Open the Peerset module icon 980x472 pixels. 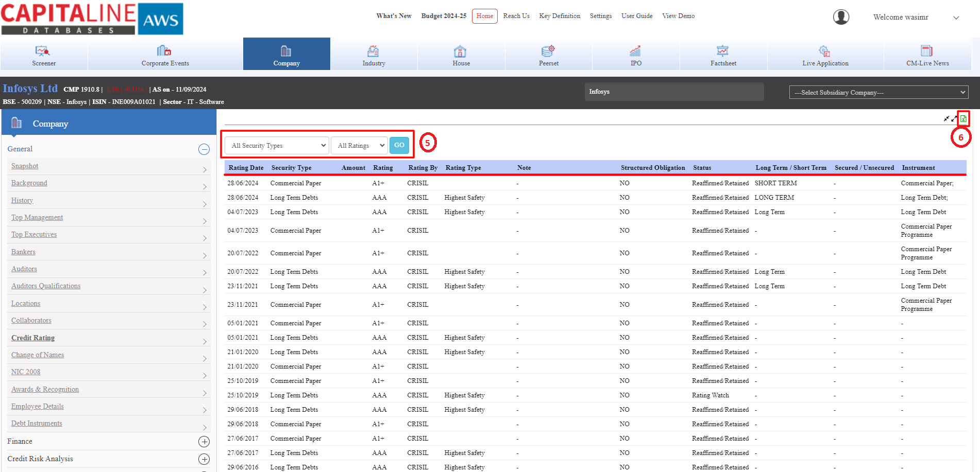click(548, 51)
